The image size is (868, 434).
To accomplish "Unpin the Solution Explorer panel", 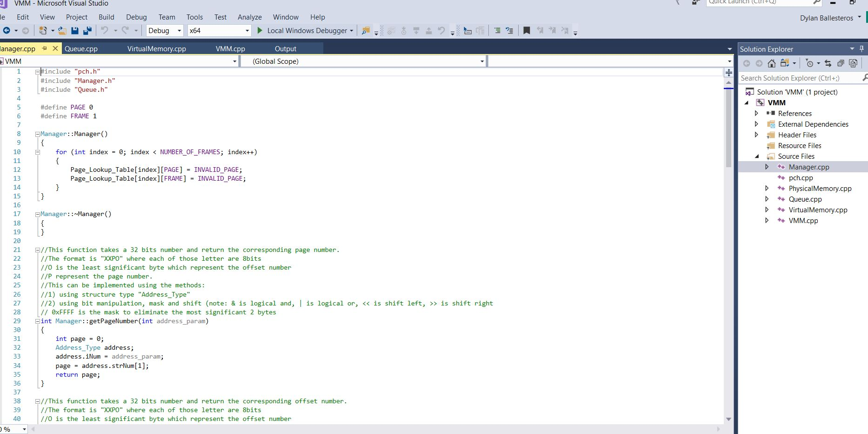I will (861, 48).
